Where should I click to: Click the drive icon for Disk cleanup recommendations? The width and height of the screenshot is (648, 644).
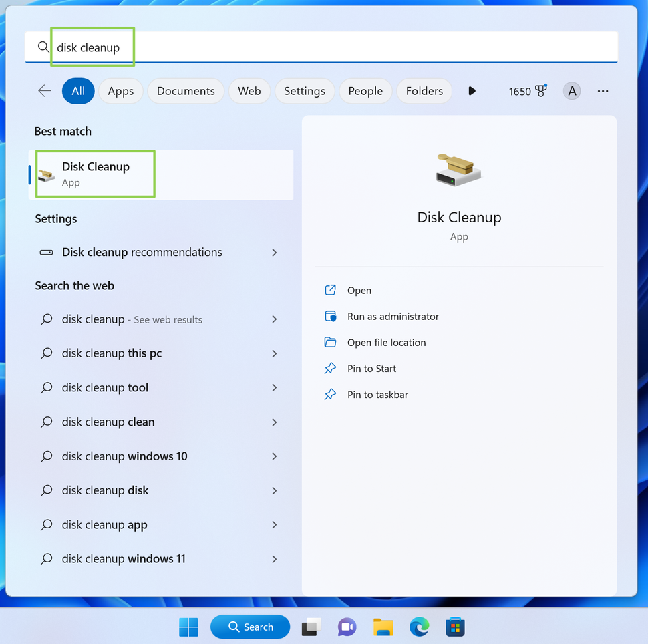coord(46,252)
